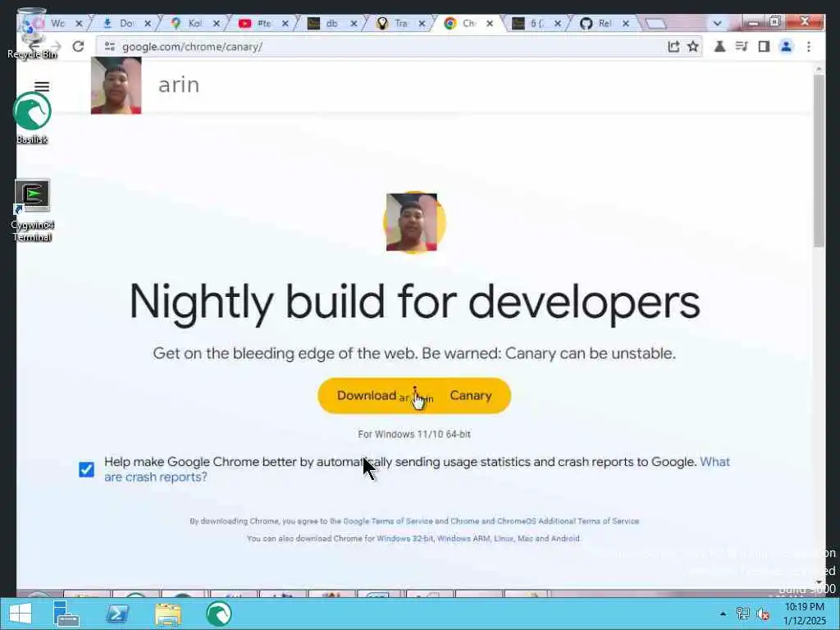Screen dimensions: 840x630
Task: Click the profile photo in page header
Action: 116,85
